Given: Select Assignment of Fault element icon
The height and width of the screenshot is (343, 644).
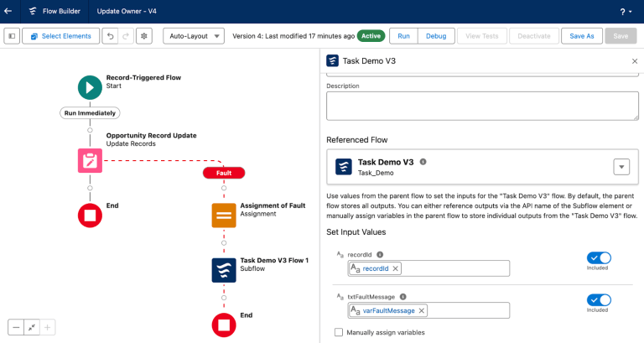Looking at the screenshot, I should click(224, 216).
